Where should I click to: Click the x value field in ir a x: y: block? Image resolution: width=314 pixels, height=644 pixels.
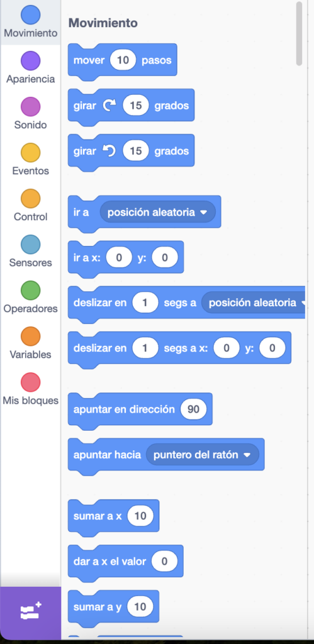(119, 258)
